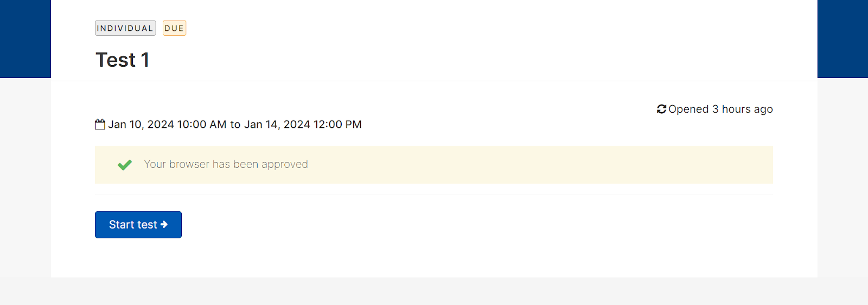Click empty space in the yellow approval banner
The image size is (868, 305).
pos(542,165)
